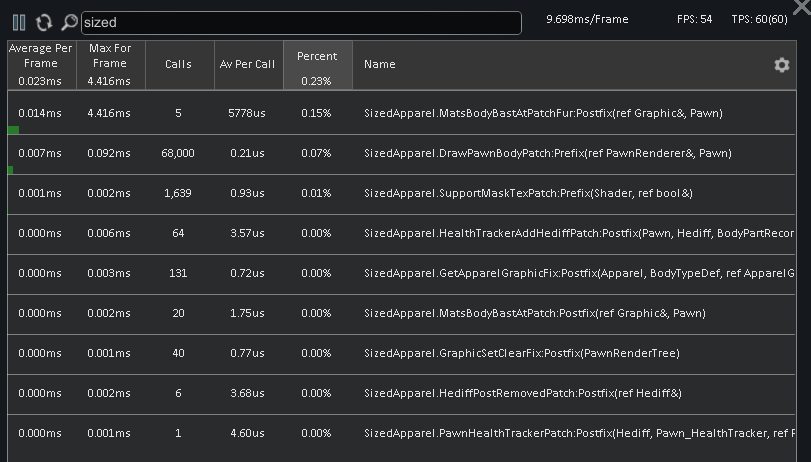The width and height of the screenshot is (811, 462).
Task: Click the TPS: 60(60) indicator
Action: [759, 20]
